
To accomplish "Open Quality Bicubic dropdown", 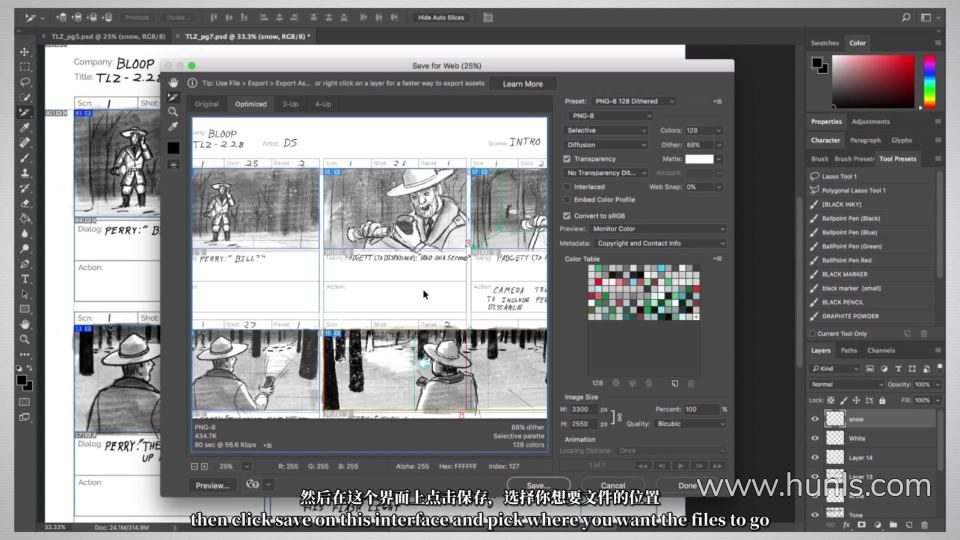I will [689, 424].
